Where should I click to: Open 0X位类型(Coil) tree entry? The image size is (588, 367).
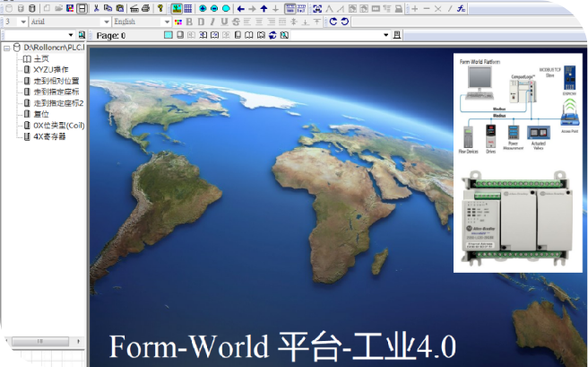[58, 126]
